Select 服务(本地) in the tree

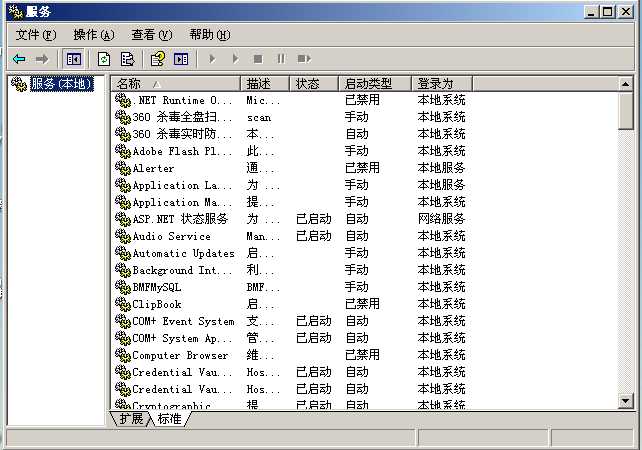click(62, 84)
